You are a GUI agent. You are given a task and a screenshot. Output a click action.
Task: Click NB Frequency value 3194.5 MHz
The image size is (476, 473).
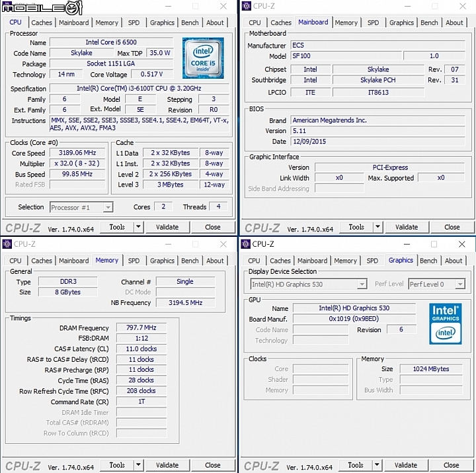(185, 303)
